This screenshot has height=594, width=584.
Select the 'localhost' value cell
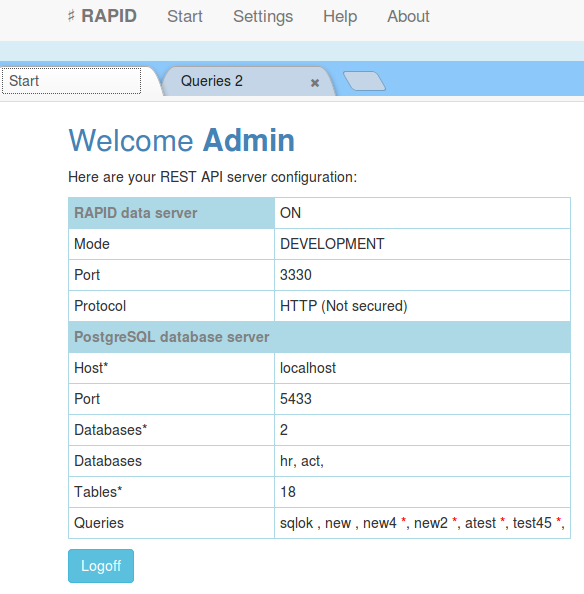(x=422, y=368)
